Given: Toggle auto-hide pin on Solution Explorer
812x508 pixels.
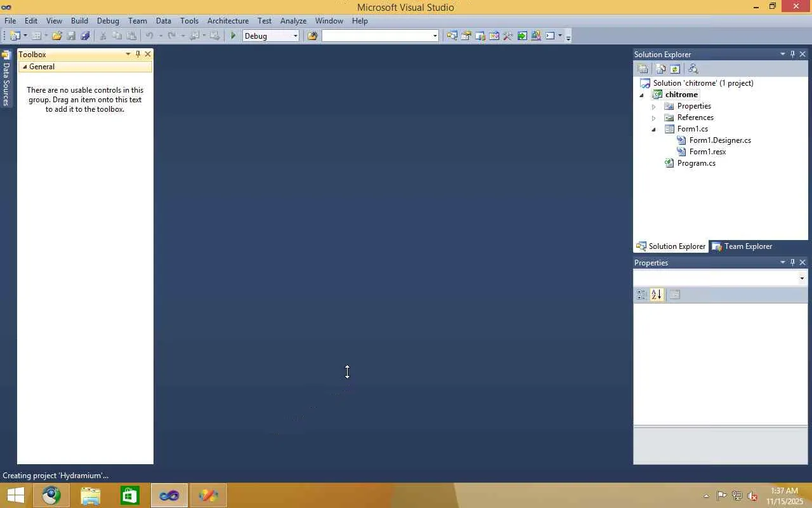Looking at the screenshot, I should 792,55.
